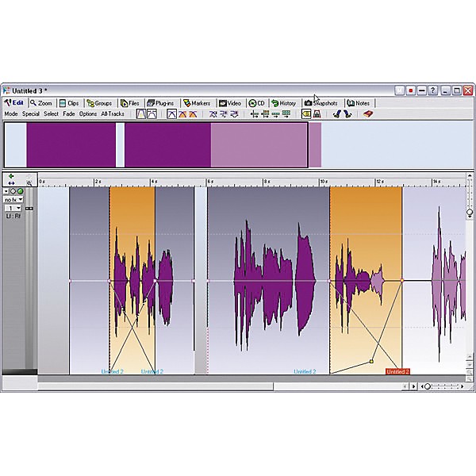Click the zoom slider left arrow

pyautogui.click(x=422, y=386)
